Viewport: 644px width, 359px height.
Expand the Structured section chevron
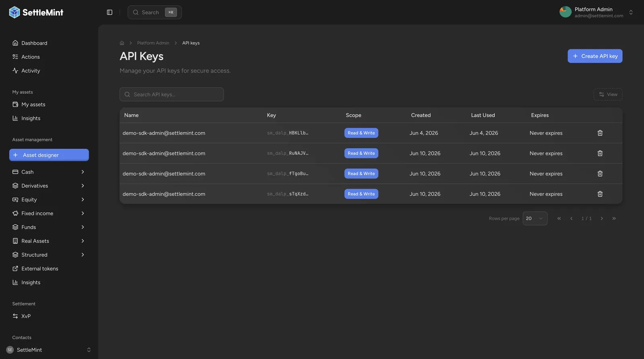click(83, 255)
